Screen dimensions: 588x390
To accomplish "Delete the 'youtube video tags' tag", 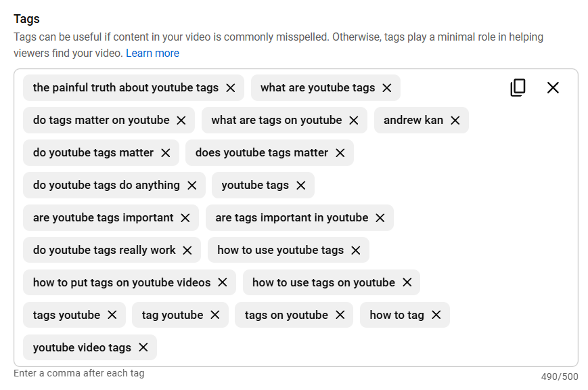I will 143,348.
